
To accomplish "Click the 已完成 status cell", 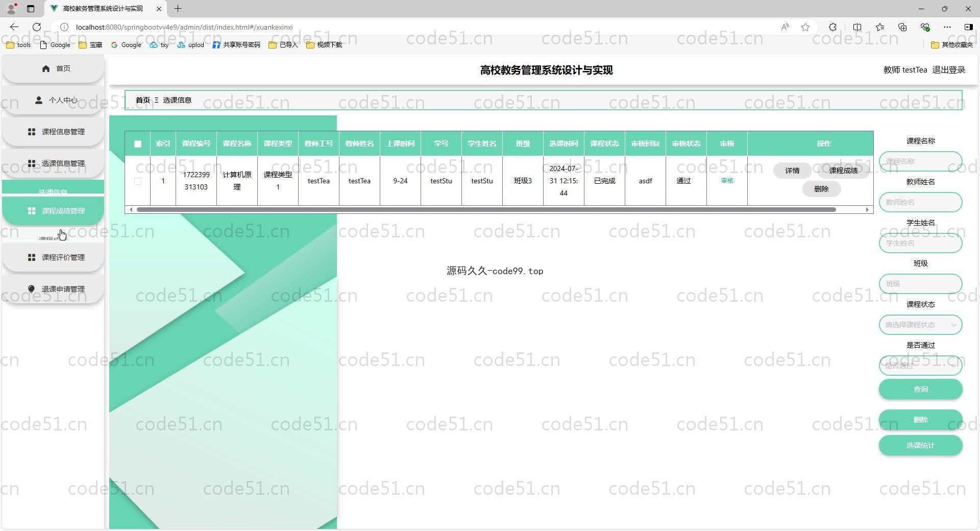I will point(604,181).
